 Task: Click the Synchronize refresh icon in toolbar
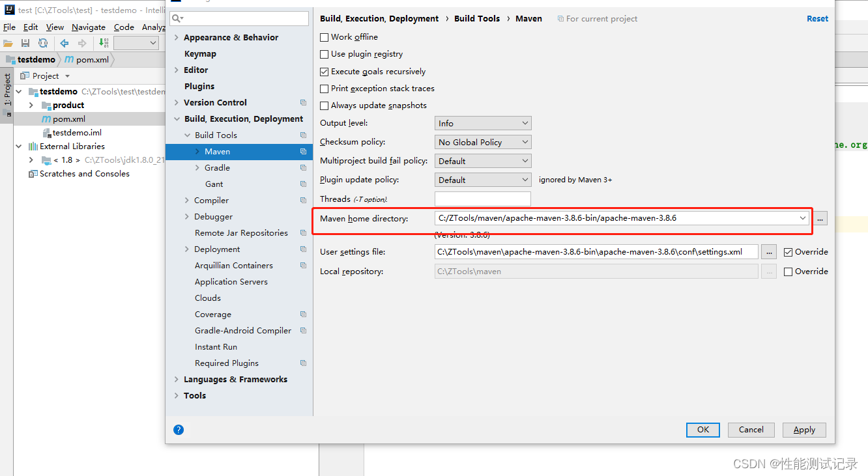click(x=43, y=43)
